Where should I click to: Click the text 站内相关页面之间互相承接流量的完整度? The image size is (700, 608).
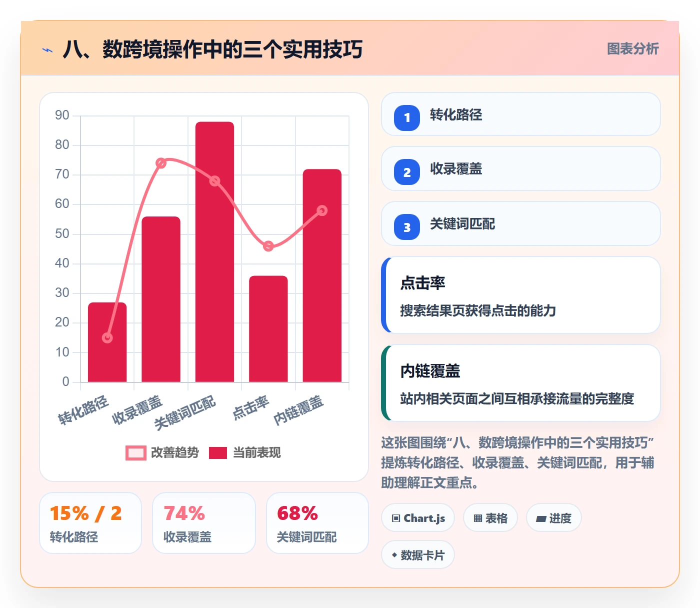[x=517, y=398]
